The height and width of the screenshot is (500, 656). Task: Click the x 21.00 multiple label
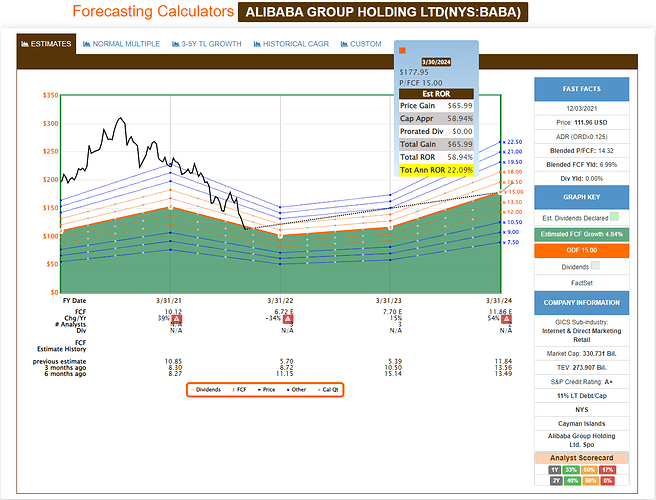(x=512, y=152)
